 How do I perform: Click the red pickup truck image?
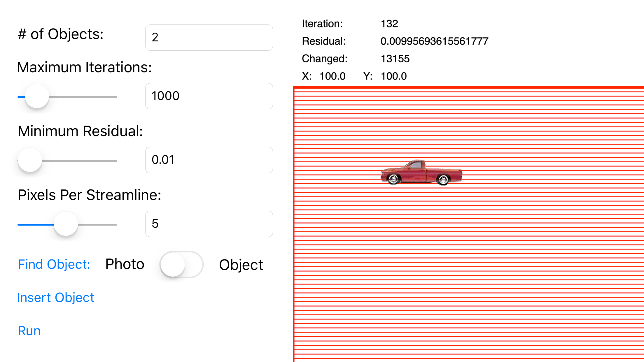(421, 173)
